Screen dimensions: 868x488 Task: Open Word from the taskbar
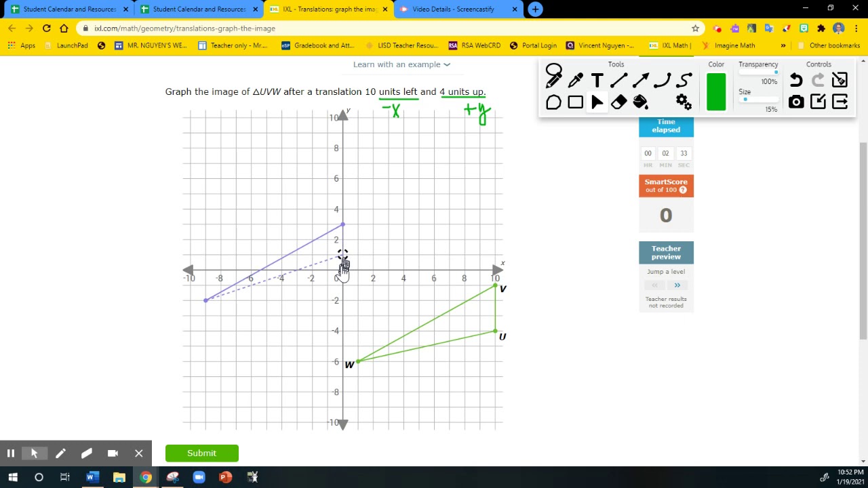(91, 477)
